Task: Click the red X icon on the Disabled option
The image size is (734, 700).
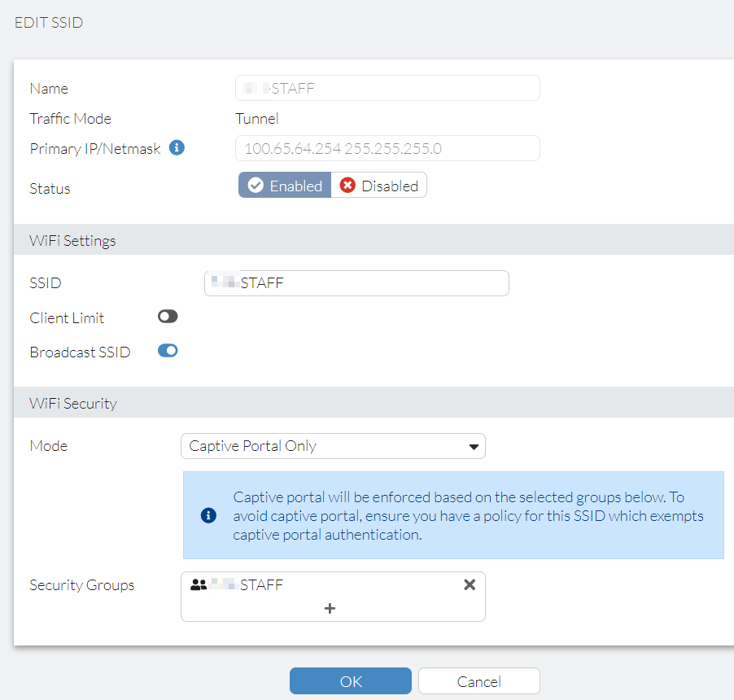Action: click(x=349, y=186)
